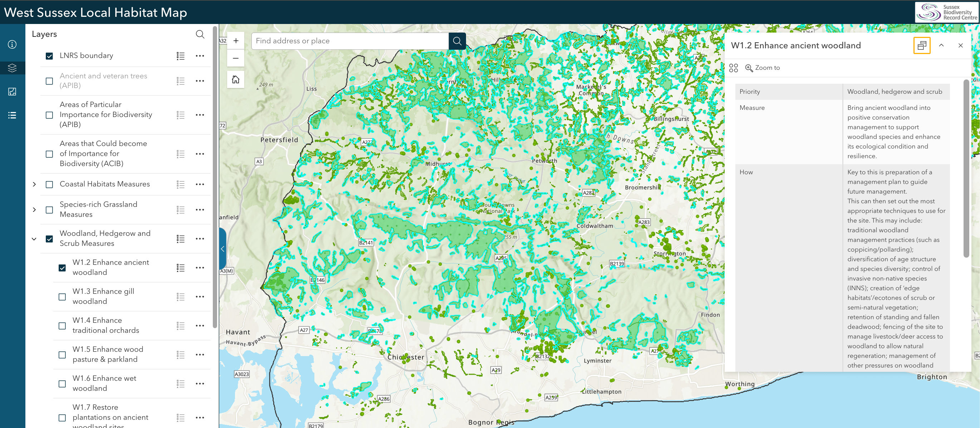Uncheck the LNRS boundary layer

click(x=49, y=56)
